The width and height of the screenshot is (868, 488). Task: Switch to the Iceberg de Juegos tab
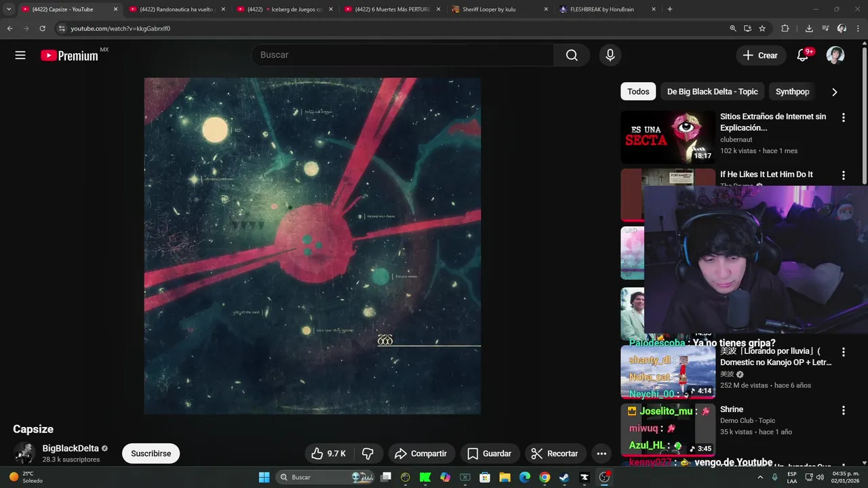pos(283,9)
